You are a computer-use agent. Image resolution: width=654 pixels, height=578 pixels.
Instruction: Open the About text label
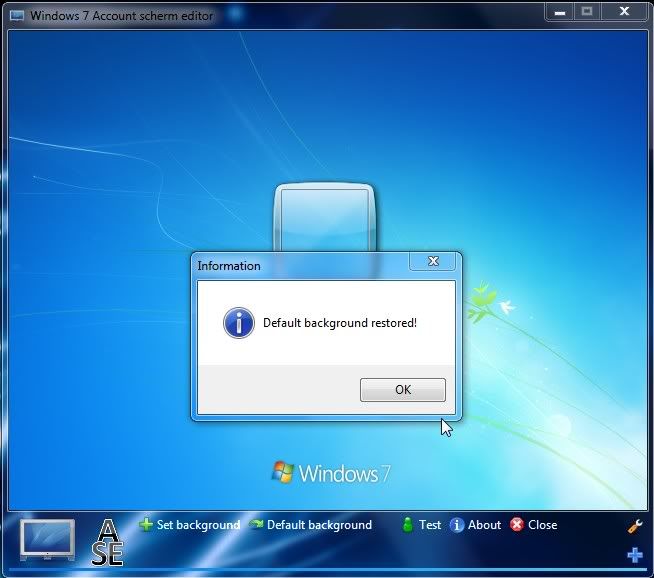pos(484,525)
